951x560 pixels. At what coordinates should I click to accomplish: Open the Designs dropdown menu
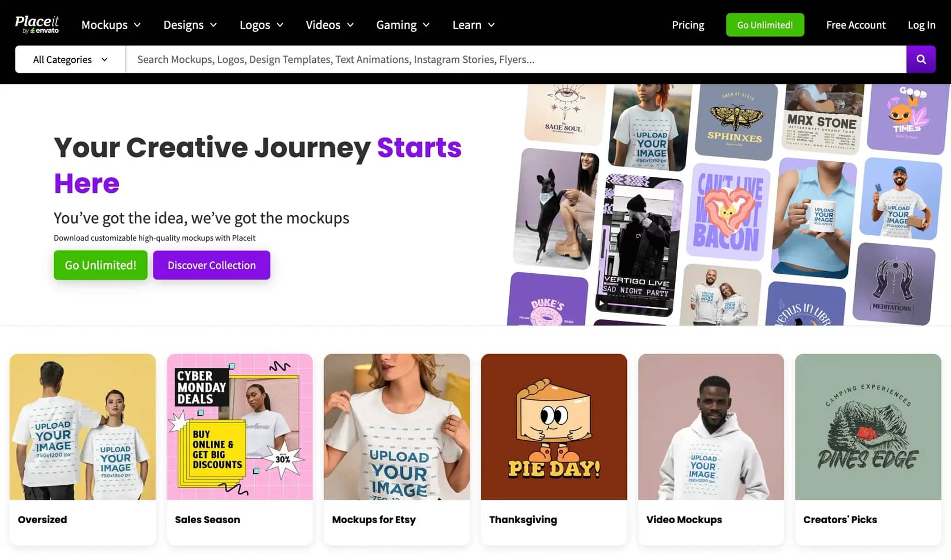(x=190, y=25)
